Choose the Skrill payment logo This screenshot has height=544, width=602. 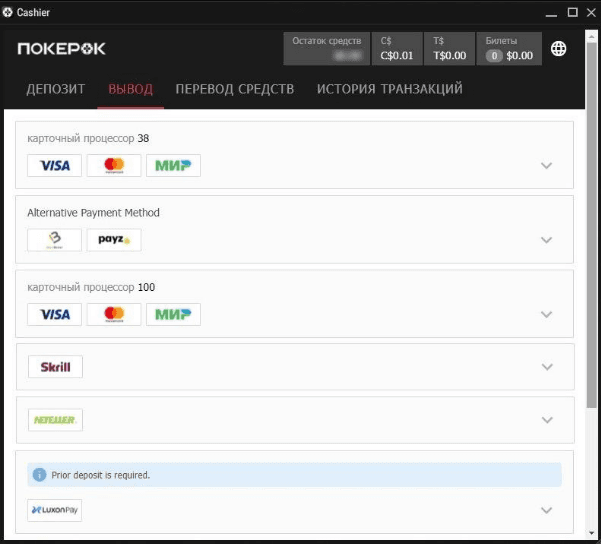55,367
